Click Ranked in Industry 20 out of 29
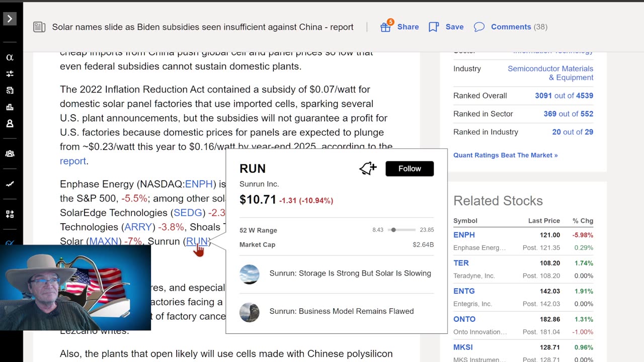 (573, 132)
